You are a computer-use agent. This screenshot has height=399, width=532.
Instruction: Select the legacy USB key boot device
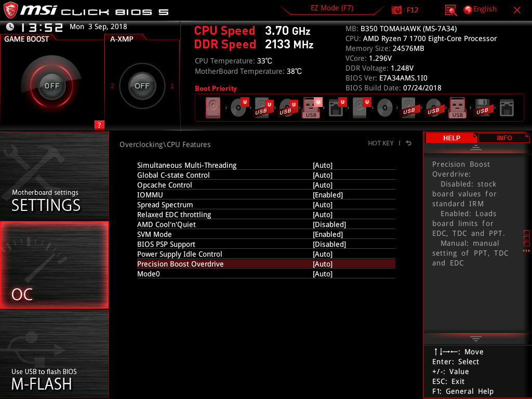point(457,108)
